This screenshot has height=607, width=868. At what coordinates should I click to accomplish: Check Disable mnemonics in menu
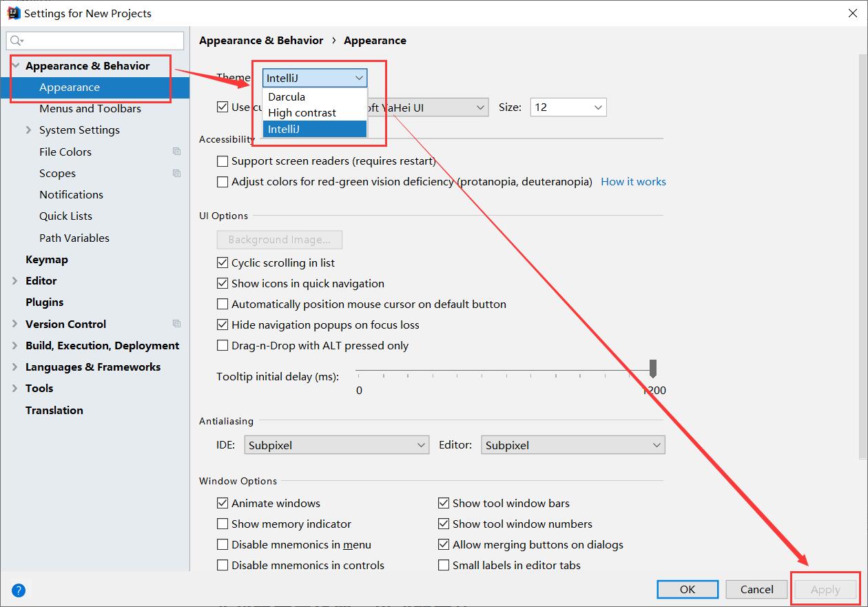pyautogui.click(x=222, y=544)
